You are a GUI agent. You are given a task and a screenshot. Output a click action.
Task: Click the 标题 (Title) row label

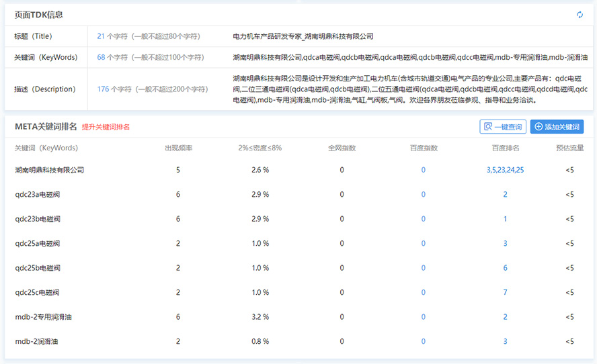[x=33, y=36]
